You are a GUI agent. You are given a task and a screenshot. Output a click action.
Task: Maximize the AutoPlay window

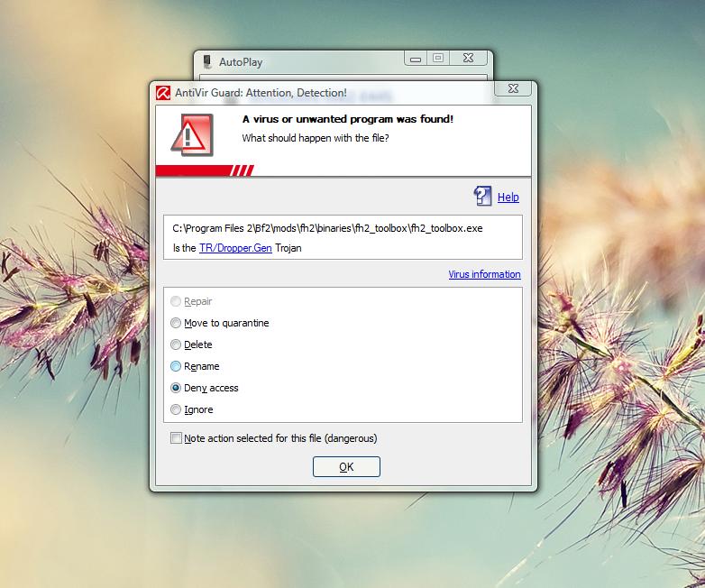pos(438,58)
